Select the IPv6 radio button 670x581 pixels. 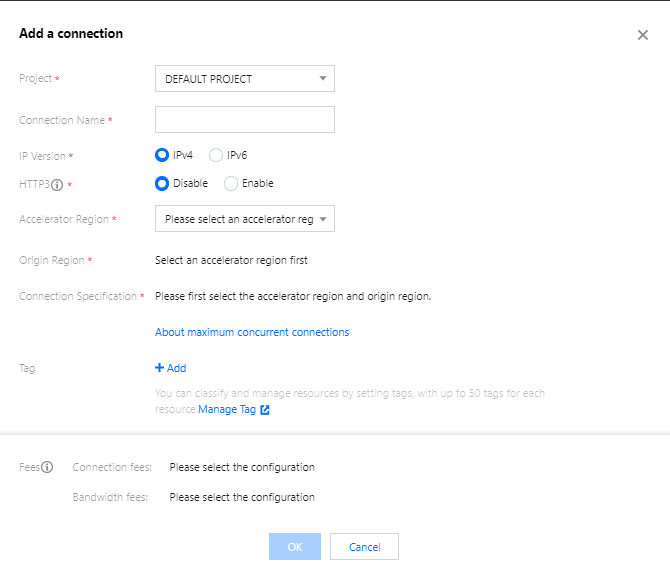(x=216, y=155)
